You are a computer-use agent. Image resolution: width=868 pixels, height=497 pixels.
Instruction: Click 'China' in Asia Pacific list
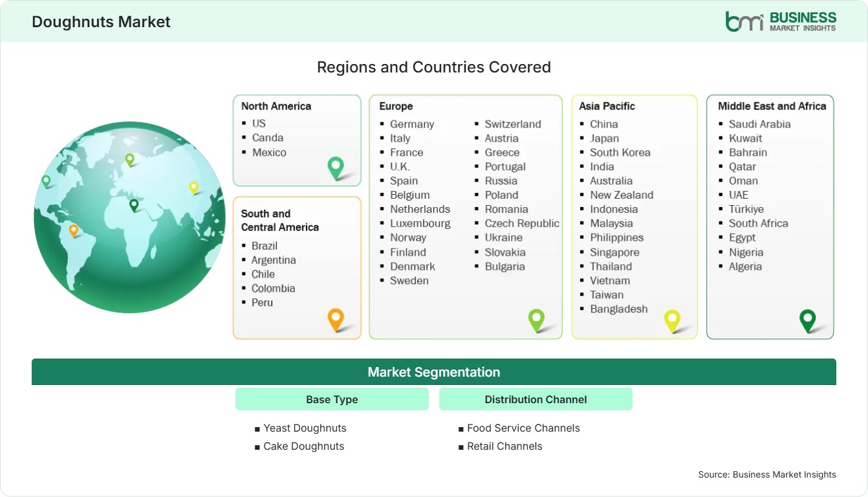(x=604, y=124)
